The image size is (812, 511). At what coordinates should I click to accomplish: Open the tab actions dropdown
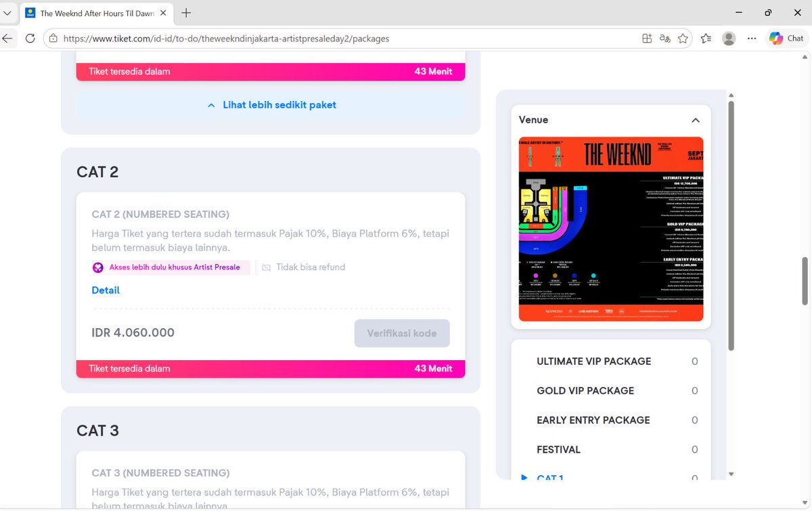pos(7,13)
